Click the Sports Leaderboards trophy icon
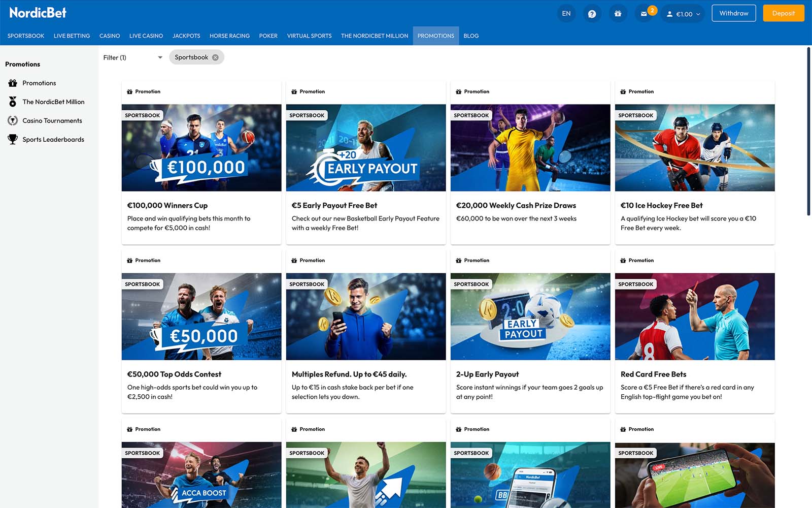The image size is (812, 508). [x=13, y=139]
